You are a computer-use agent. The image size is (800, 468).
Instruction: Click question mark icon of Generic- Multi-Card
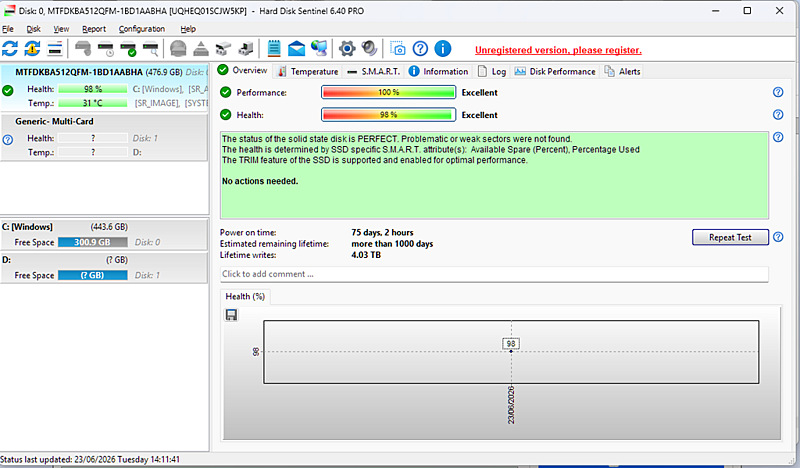8,140
